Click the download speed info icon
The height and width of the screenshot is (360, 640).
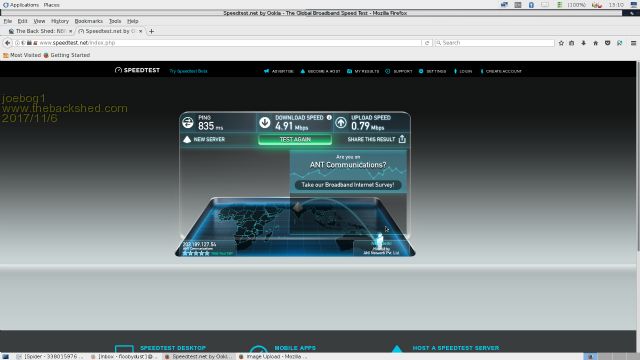click(329, 118)
